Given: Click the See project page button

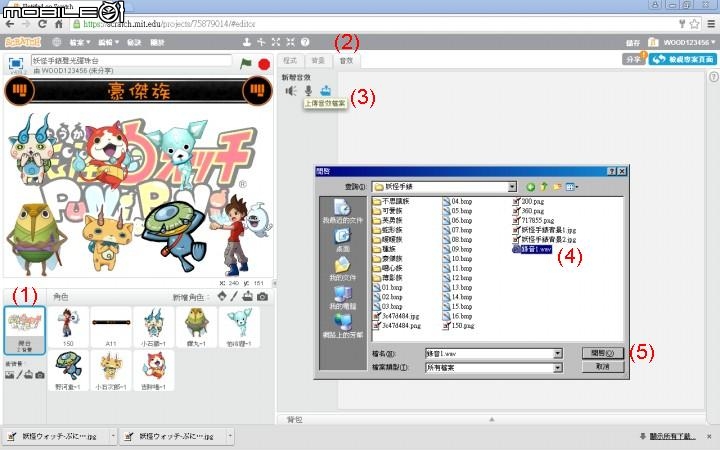Looking at the screenshot, I should pos(683,59).
